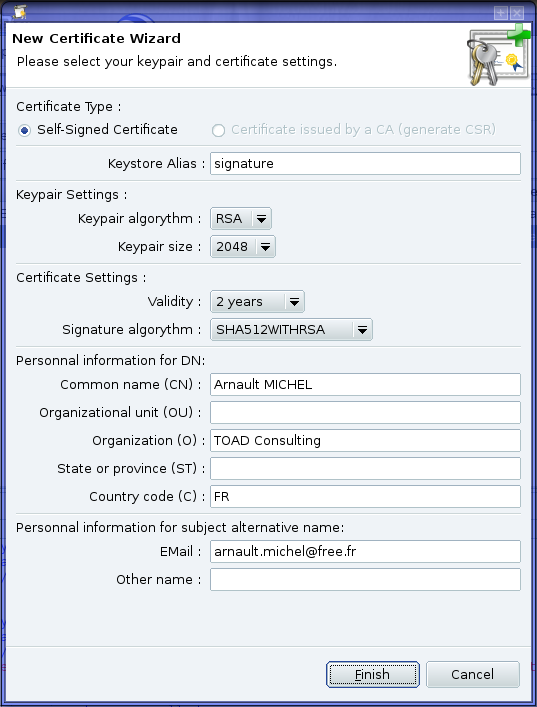Open the Keypair size 2048 dropdown
This screenshot has width=537, height=707.
(243, 247)
